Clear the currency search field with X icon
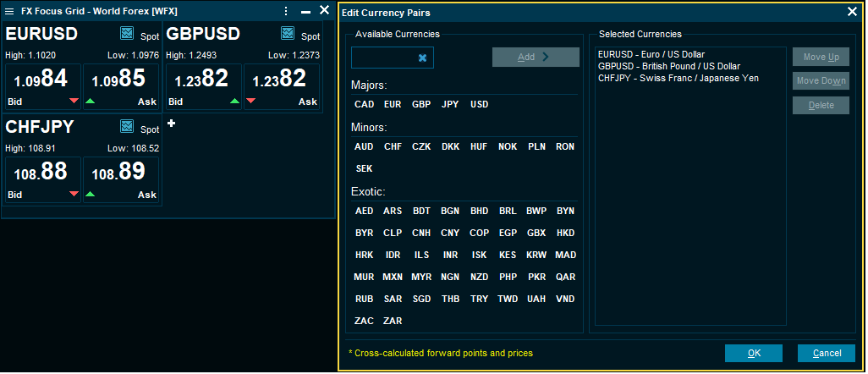The width and height of the screenshot is (868, 374). pyautogui.click(x=423, y=58)
